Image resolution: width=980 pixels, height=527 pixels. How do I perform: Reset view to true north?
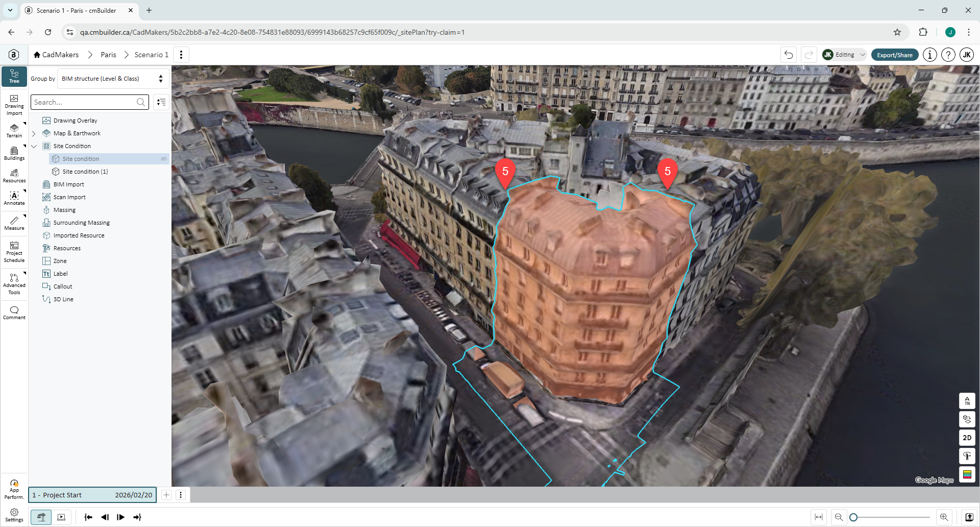pyautogui.click(x=967, y=401)
